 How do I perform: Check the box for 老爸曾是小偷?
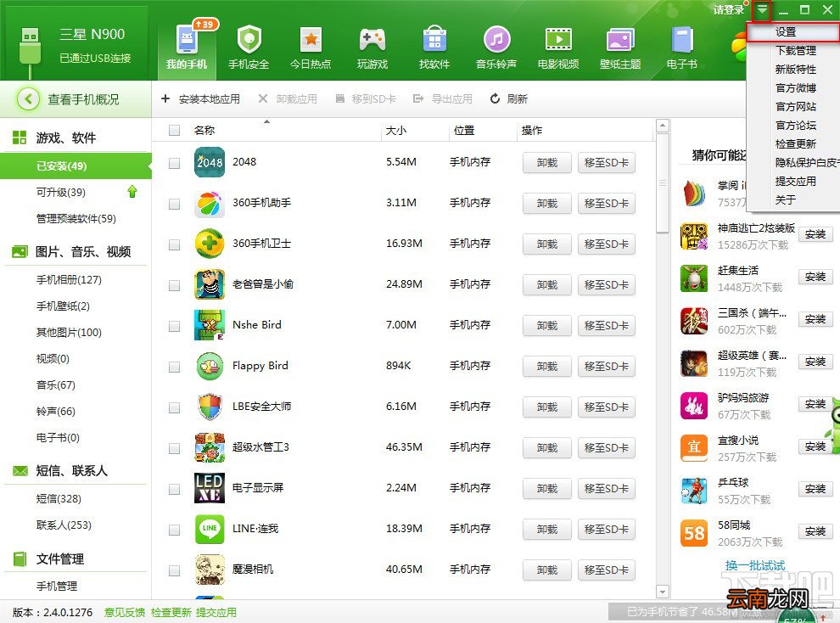pyautogui.click(x=174, y=285)
